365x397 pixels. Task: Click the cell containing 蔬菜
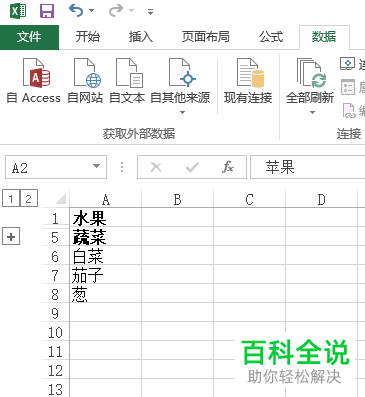[106, 237]
